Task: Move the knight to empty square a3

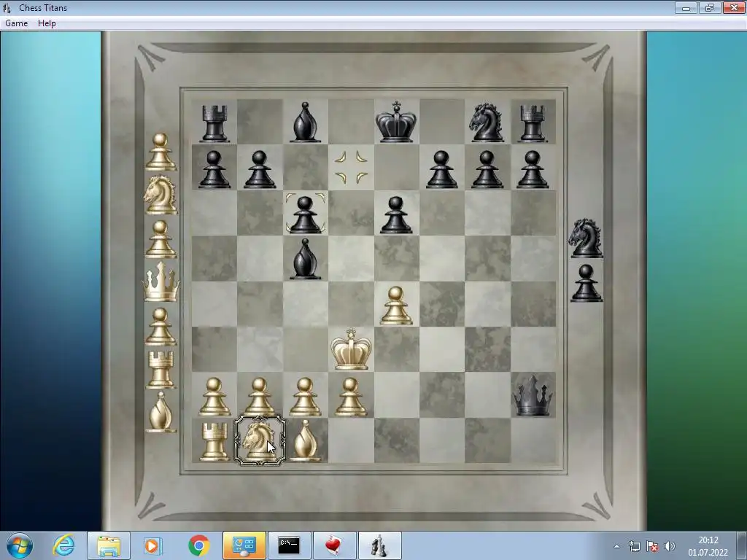Action: point(214,349)
